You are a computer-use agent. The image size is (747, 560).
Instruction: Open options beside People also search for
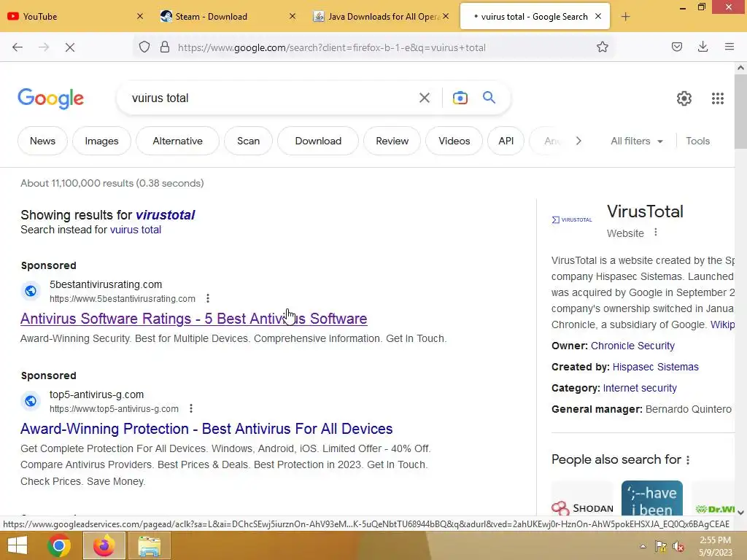tap(687, 460)
